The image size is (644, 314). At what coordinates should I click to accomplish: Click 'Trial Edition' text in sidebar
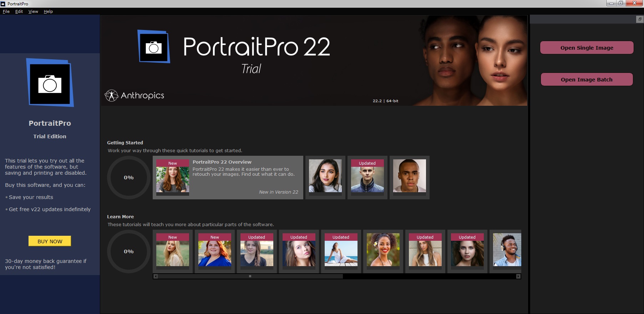coord(50,136)
